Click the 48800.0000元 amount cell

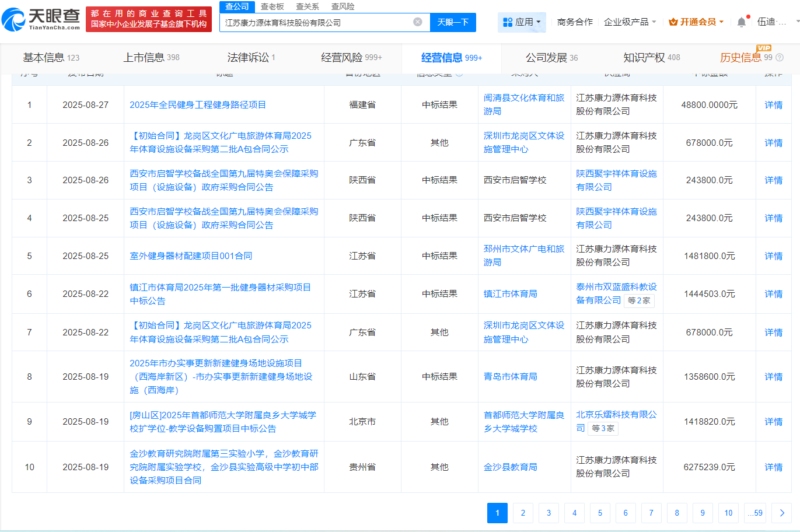tap(710, 105)
